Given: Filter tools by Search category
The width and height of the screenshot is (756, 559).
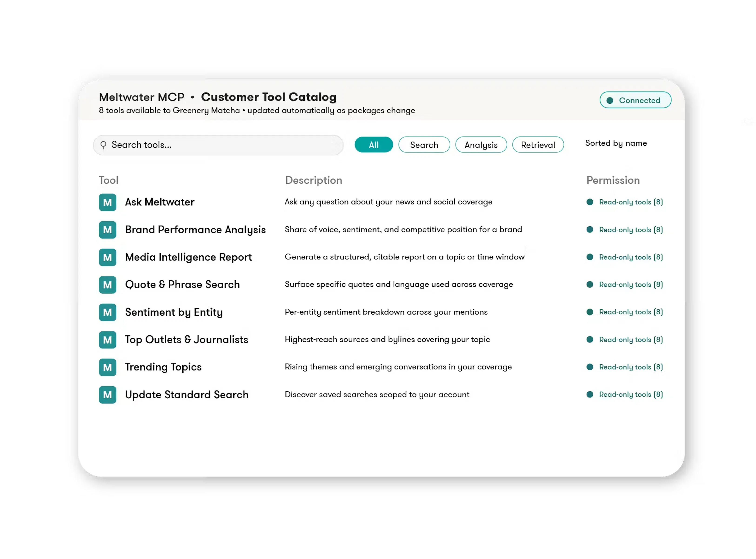Looking at the screenshot, I should 424,145.
